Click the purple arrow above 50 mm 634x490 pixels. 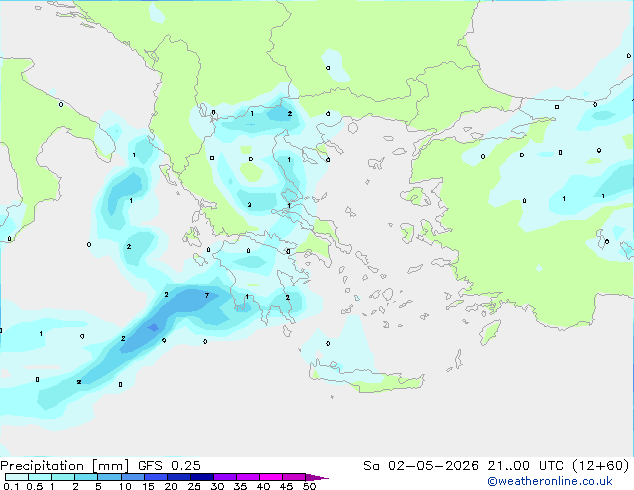pos(317,477)
